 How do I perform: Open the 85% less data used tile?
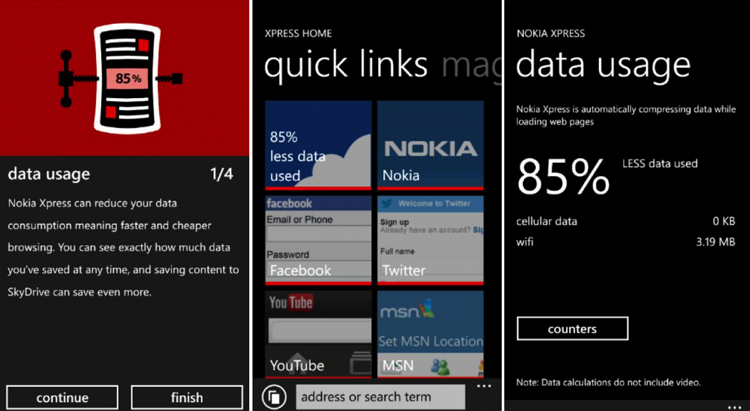tap(318, 145)
